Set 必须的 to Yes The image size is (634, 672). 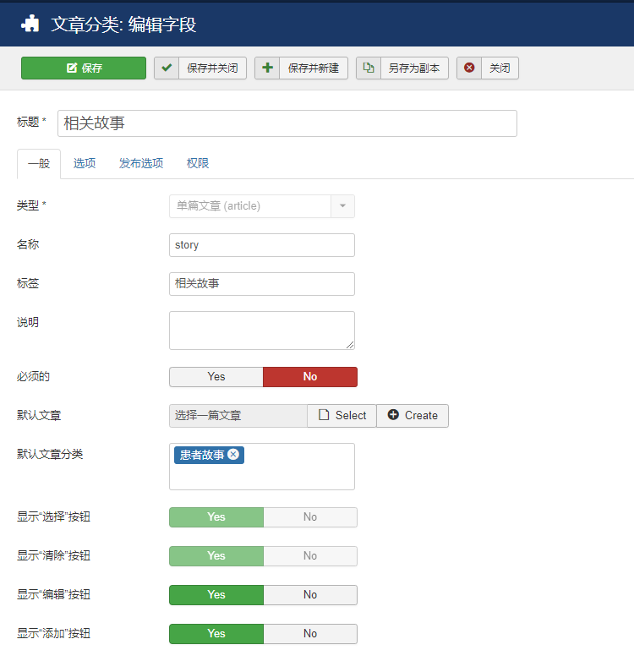click(216, 377)
